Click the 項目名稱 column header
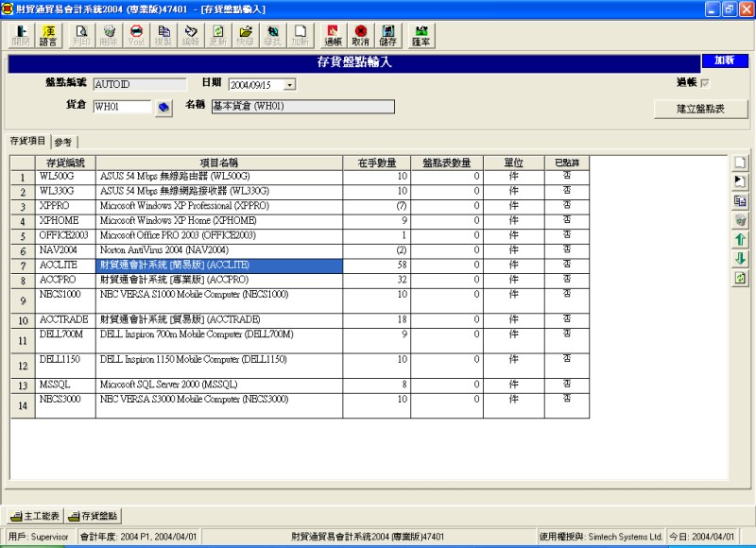This screenshot has height=548, width=756. 219,163
